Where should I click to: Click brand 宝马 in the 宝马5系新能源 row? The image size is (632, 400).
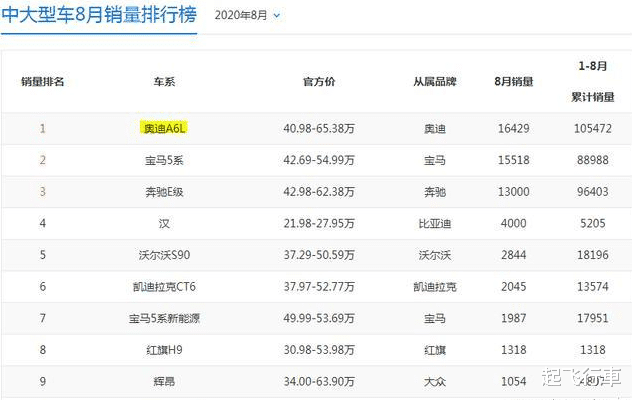(434, 319)
